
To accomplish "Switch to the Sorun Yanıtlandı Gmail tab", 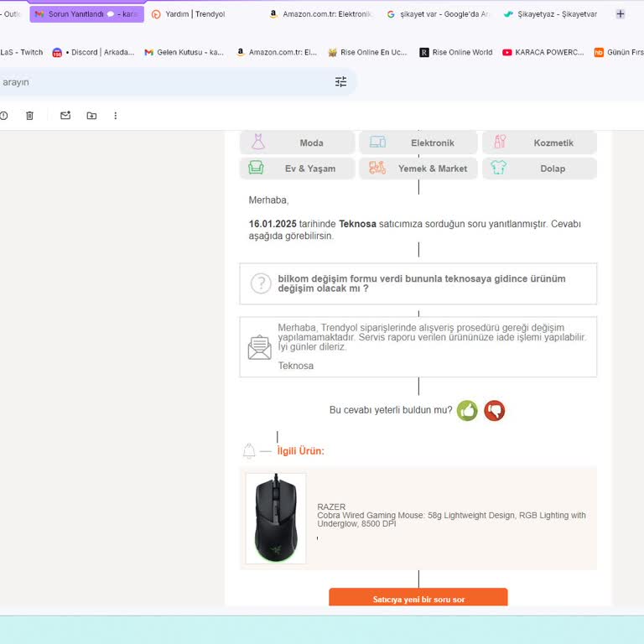I will [x=86, y=14].
